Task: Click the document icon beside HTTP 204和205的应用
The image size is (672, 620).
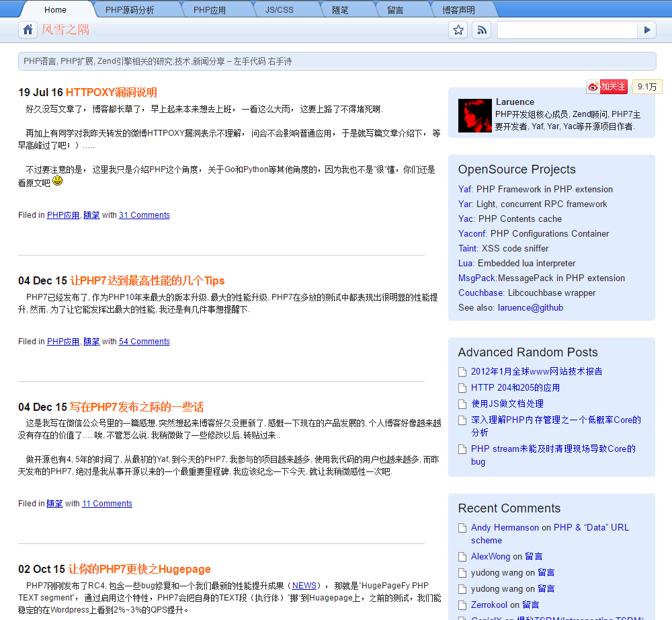Action: coord(462,388)
